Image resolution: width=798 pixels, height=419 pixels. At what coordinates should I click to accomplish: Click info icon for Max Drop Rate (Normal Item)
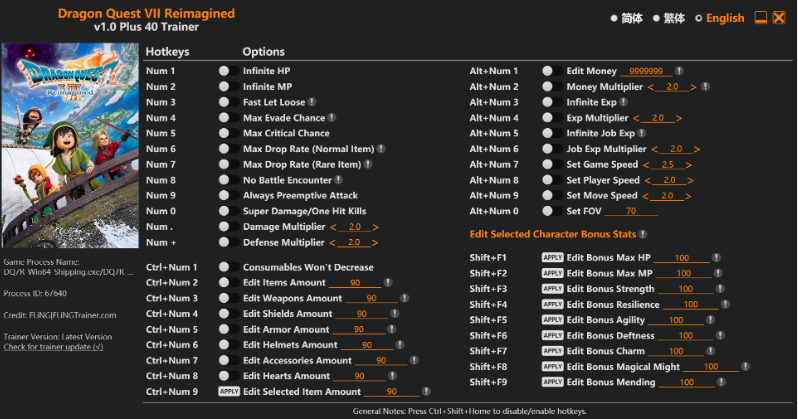tap(381, 149)
